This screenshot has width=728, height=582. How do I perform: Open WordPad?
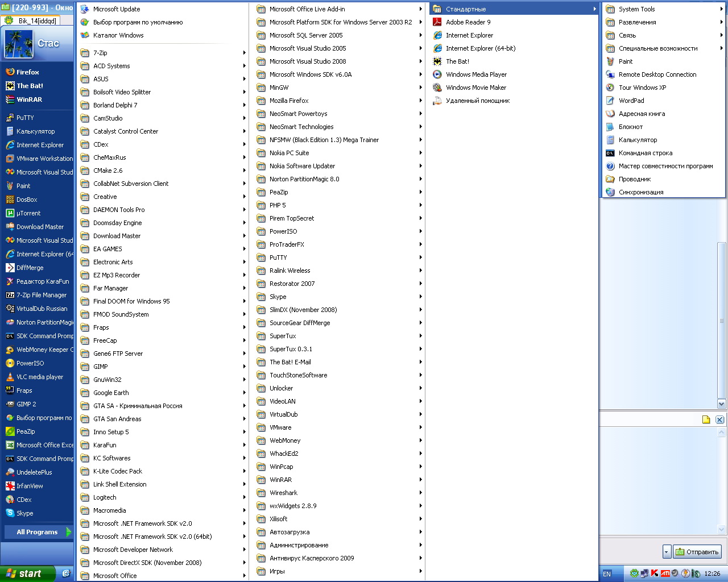point(631,101)
